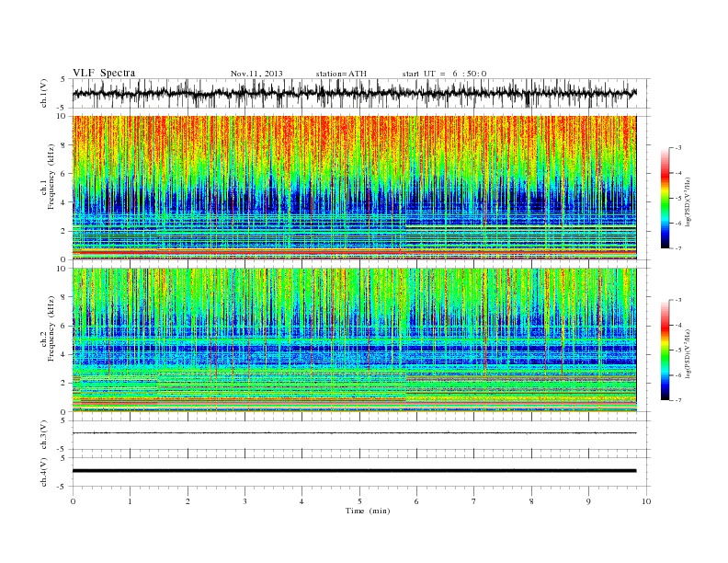Click the '-7' value on lower colorbar
This screenshot has height=563, width=728.
coord(677,400)
